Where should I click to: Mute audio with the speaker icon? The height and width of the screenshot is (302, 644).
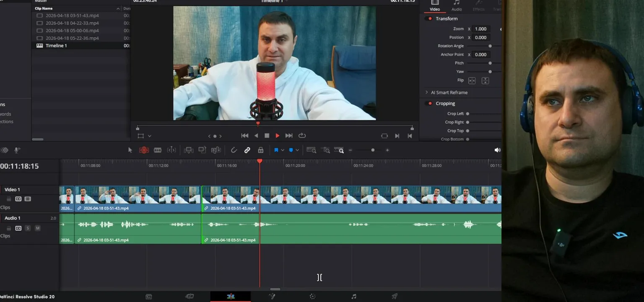pyautogui.click(x=497, y=150)
